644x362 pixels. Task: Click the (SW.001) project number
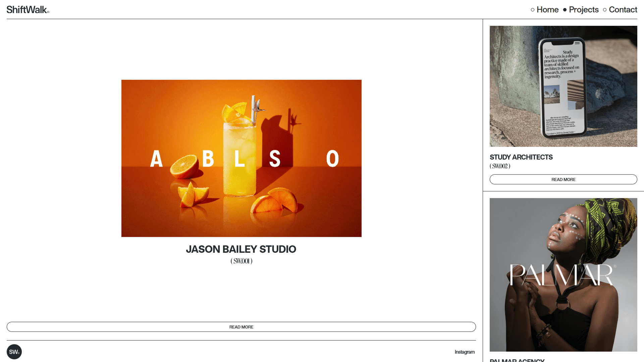point(241,261)
